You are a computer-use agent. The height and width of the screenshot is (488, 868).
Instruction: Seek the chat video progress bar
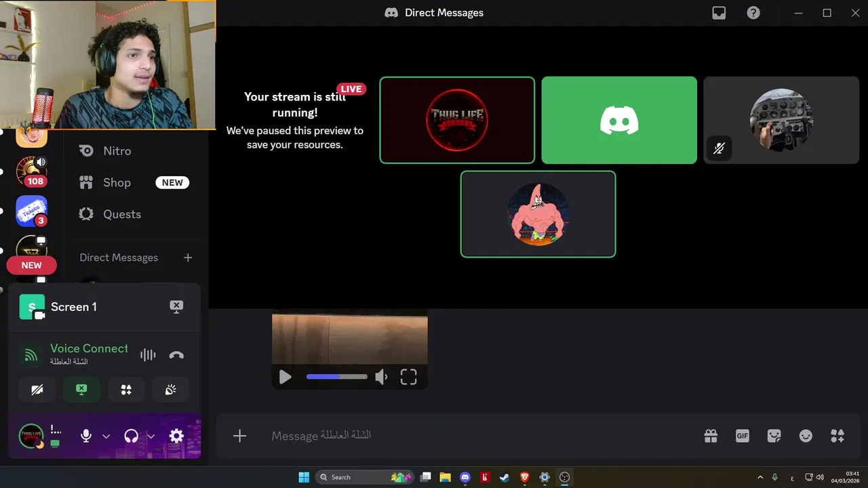point(337,377)
